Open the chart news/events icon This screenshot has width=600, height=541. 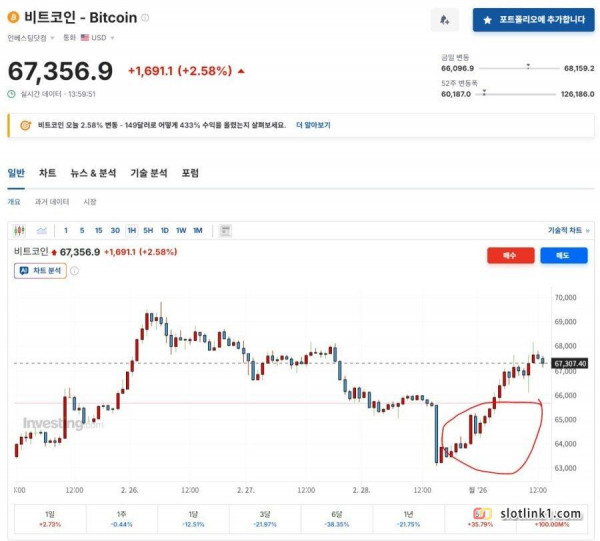[225, 231]
